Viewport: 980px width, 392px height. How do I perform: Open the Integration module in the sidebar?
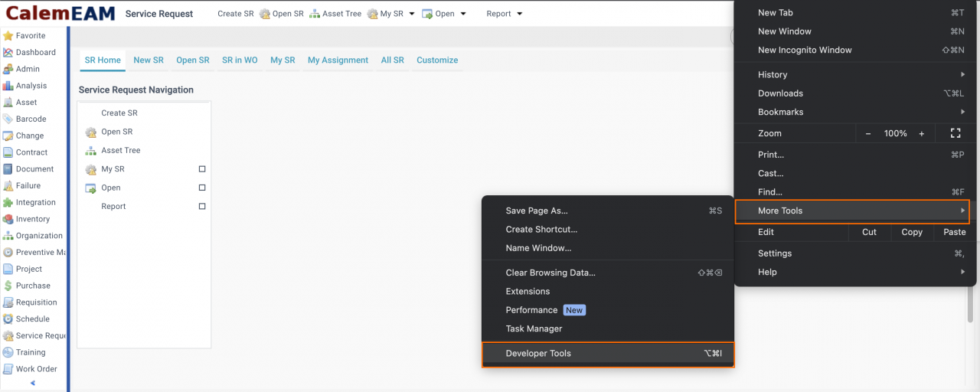point(29,202)
